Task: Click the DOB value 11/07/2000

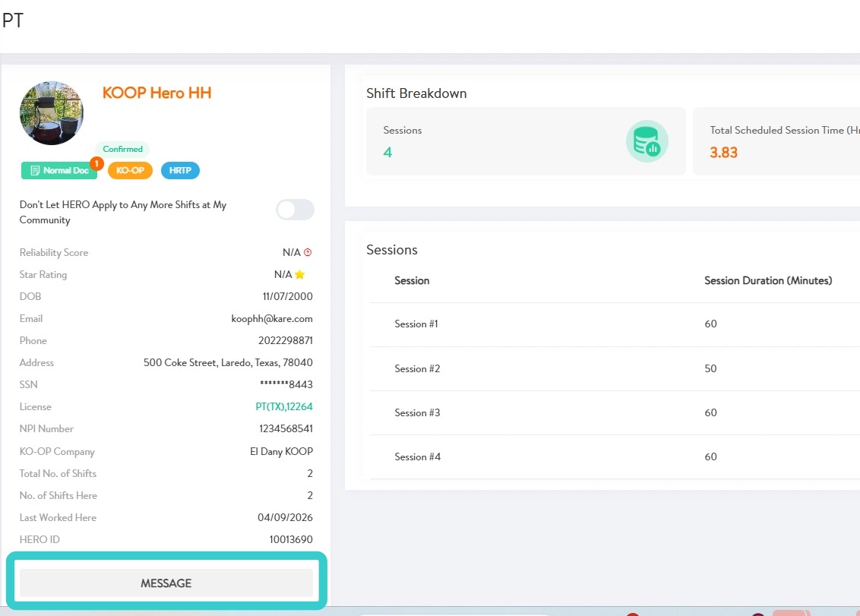Action: coord(287,296)
